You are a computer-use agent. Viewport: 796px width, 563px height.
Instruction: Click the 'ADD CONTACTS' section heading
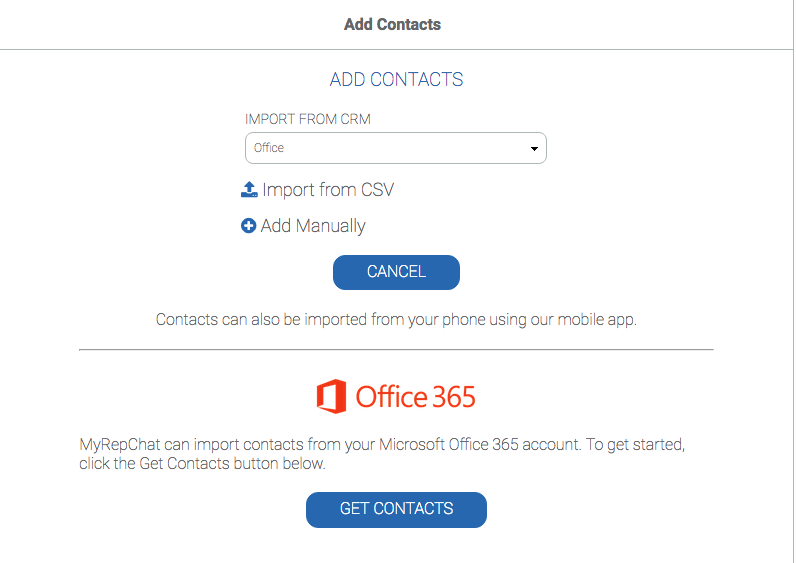[x=396, y=80]
